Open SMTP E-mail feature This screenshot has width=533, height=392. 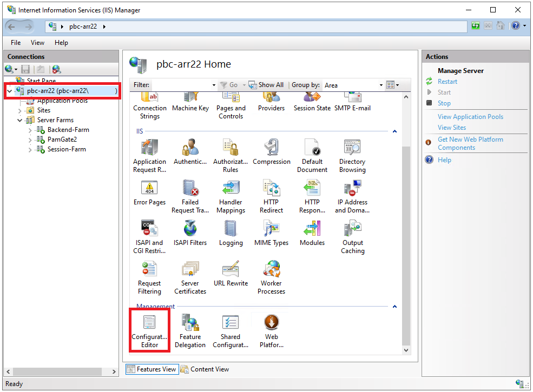tap(352, 102)
